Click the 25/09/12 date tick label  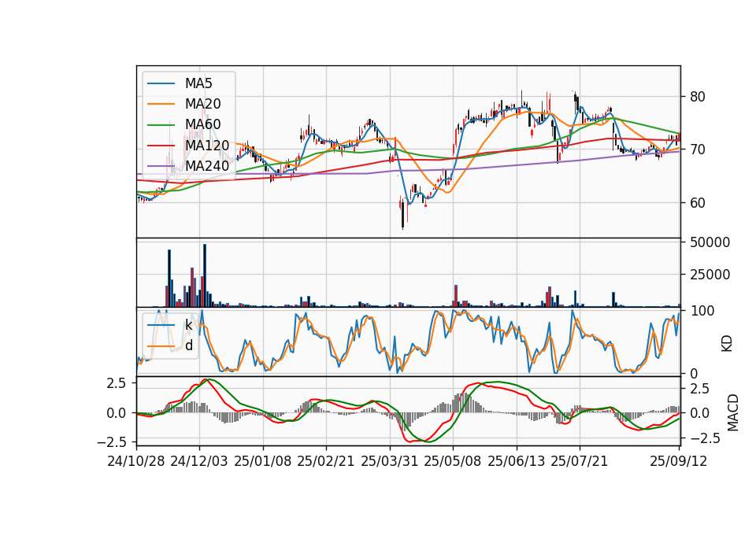678,461
